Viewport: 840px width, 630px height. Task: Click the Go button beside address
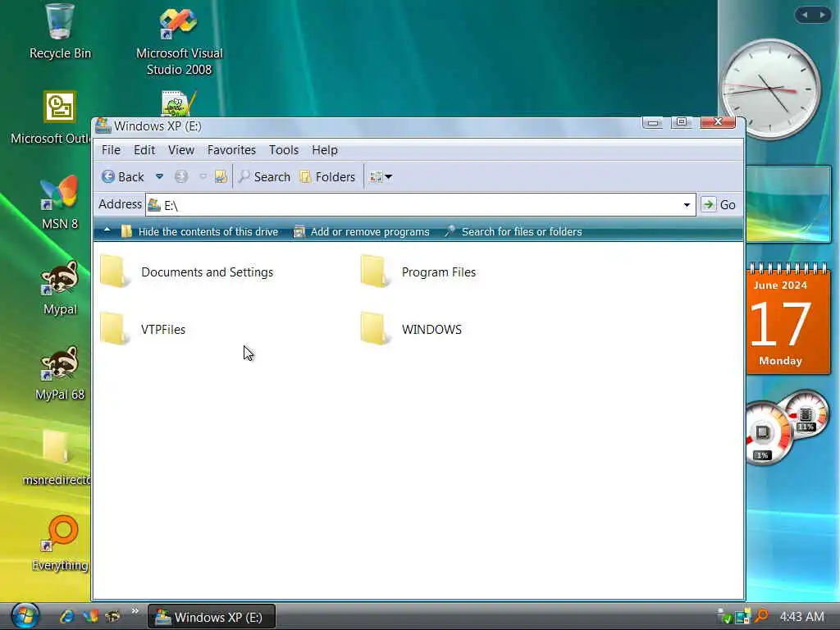click(x=719, y=204)
